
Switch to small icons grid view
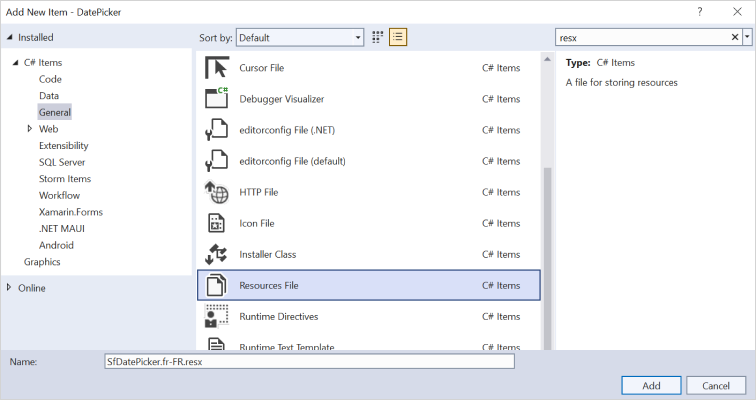click(x=378, y=37)
